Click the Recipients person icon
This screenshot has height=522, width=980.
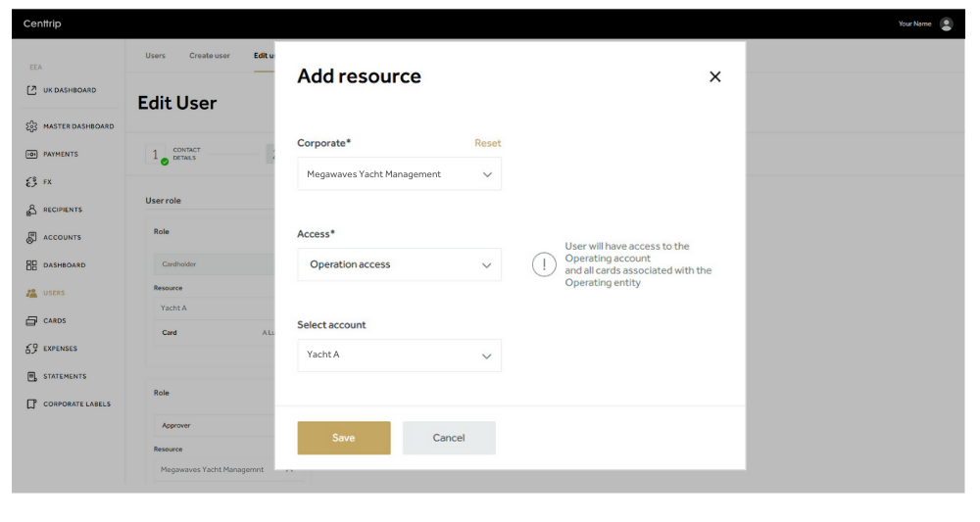pyautogui.click(x=31, y=210)
